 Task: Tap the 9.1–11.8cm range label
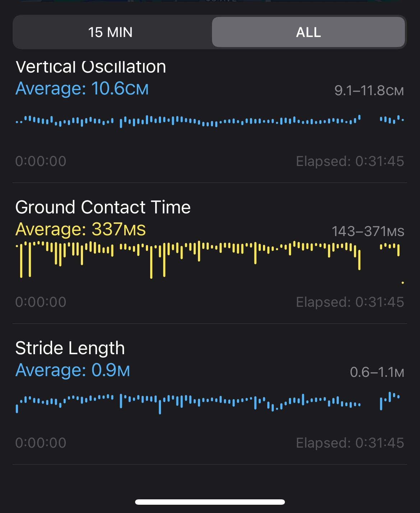[369, 91]
